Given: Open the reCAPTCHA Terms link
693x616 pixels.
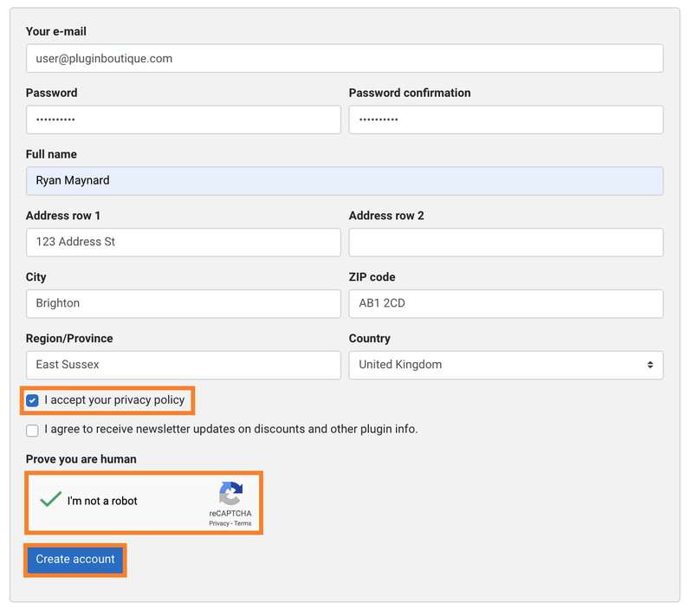Looking at the screenshot, I should coord(243,523).
